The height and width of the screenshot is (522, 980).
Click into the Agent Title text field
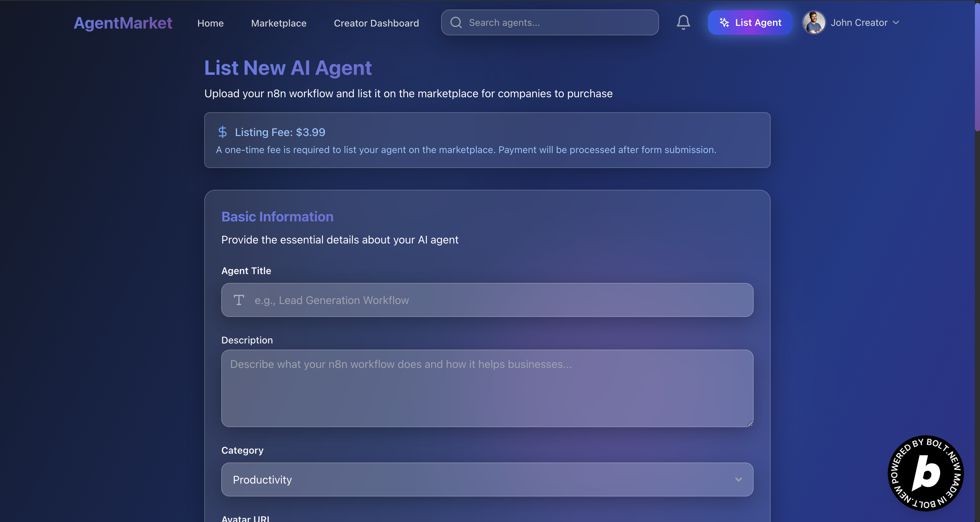click(495, 300)
